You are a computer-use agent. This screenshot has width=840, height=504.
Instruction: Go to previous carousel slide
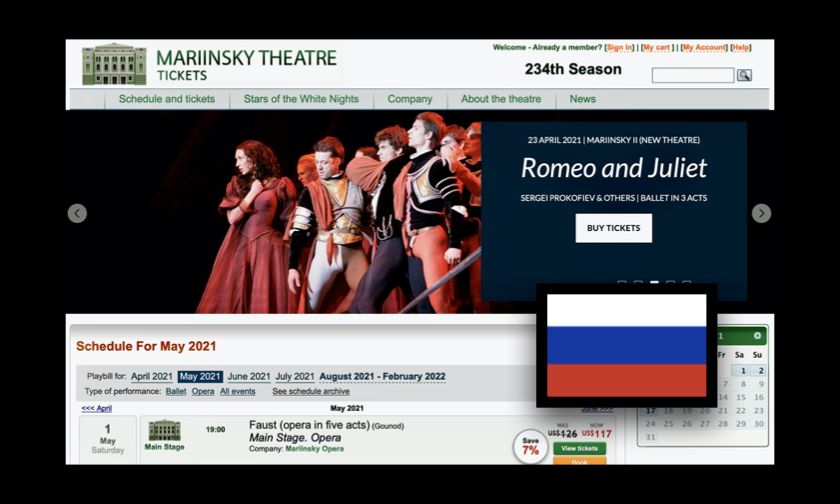[77, 213]
